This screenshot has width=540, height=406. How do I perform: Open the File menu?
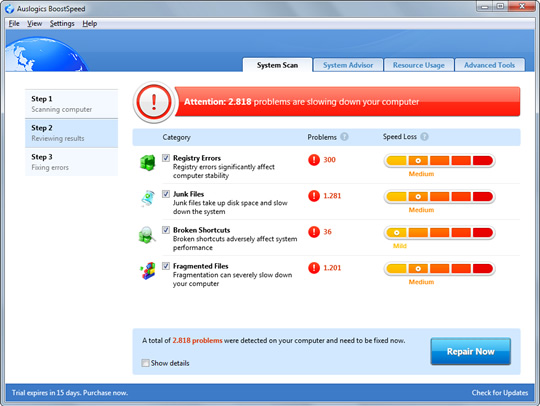click(x=14, y=23)
